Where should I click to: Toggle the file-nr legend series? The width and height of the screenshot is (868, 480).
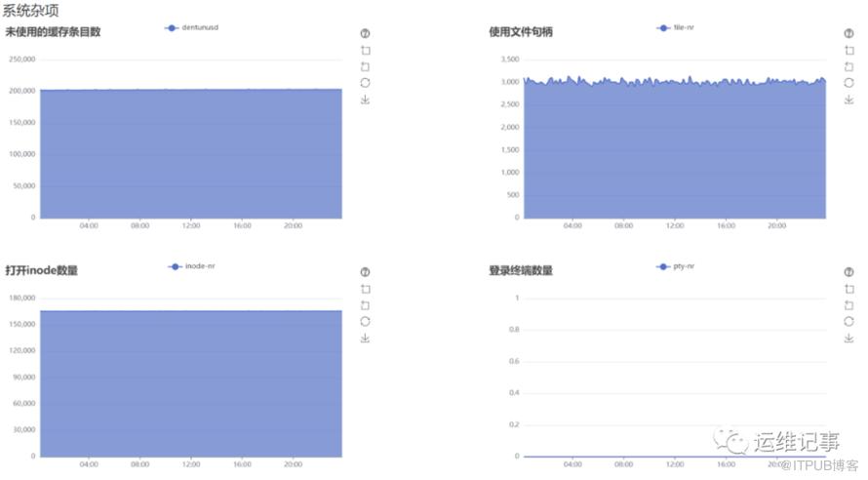click(675, 27)
